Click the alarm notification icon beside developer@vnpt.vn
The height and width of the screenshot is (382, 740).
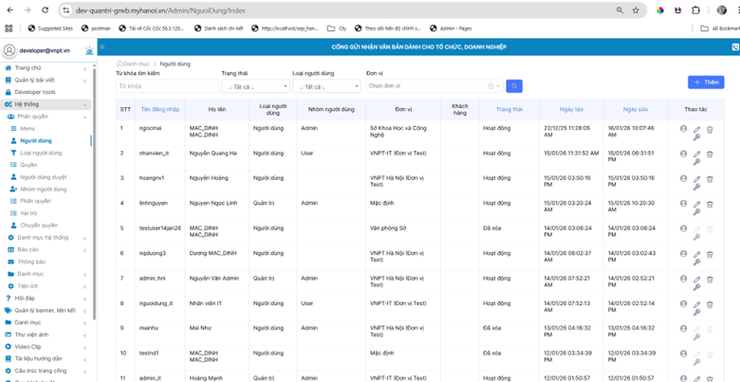click(89, 51)
